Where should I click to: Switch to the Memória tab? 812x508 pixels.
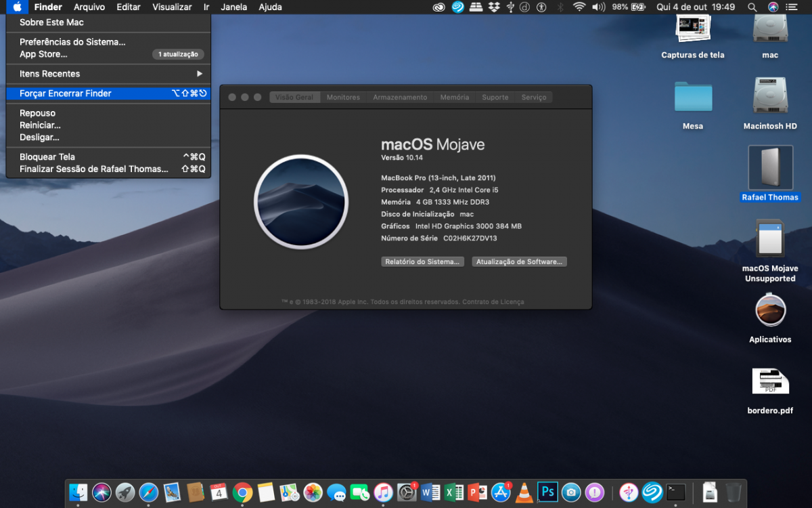coord(454,98)
